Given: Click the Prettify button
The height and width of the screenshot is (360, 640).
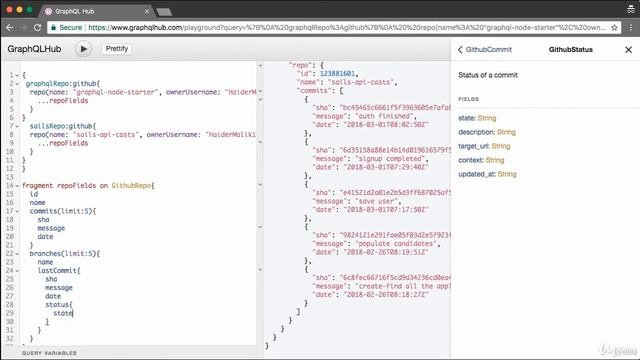Looking at the screenshot, I should (x=117, y=49).
